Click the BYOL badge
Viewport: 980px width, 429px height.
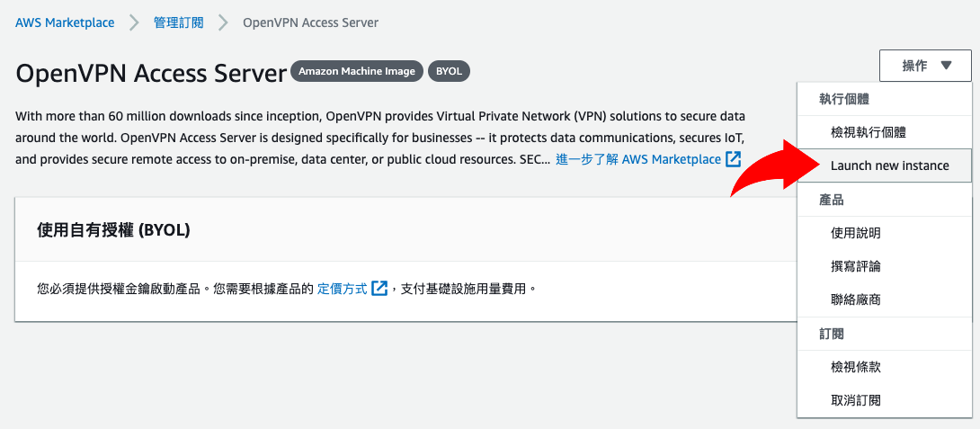click(449, 71)
